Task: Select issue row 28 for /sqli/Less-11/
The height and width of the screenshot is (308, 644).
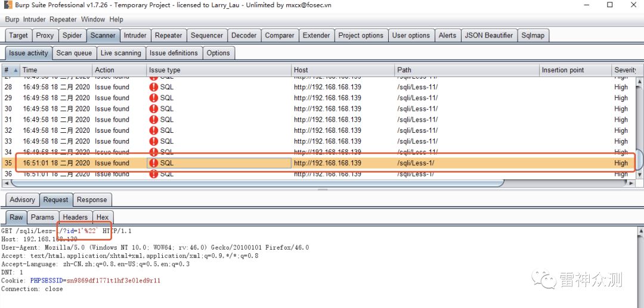Action: 318,87
